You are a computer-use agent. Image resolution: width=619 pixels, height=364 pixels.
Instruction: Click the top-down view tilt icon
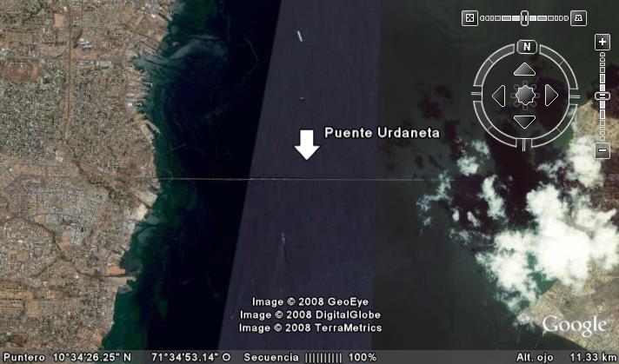(469, 17)
